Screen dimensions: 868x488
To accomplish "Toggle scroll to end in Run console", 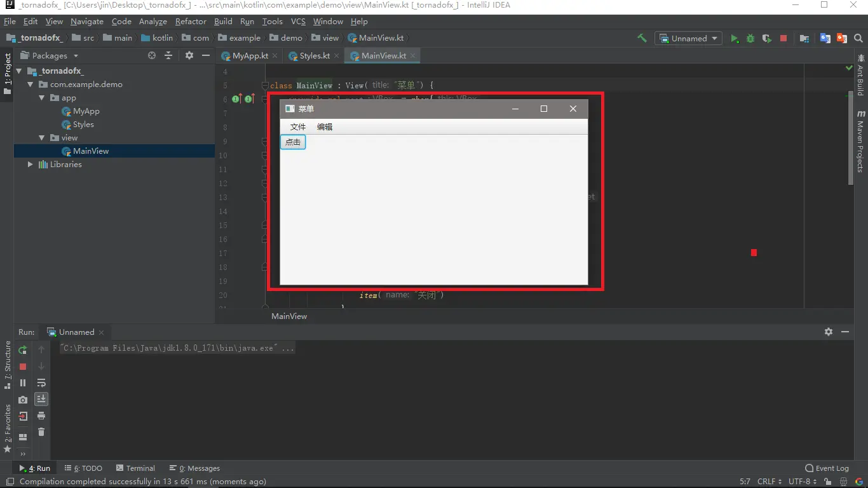I will [41, 399].
